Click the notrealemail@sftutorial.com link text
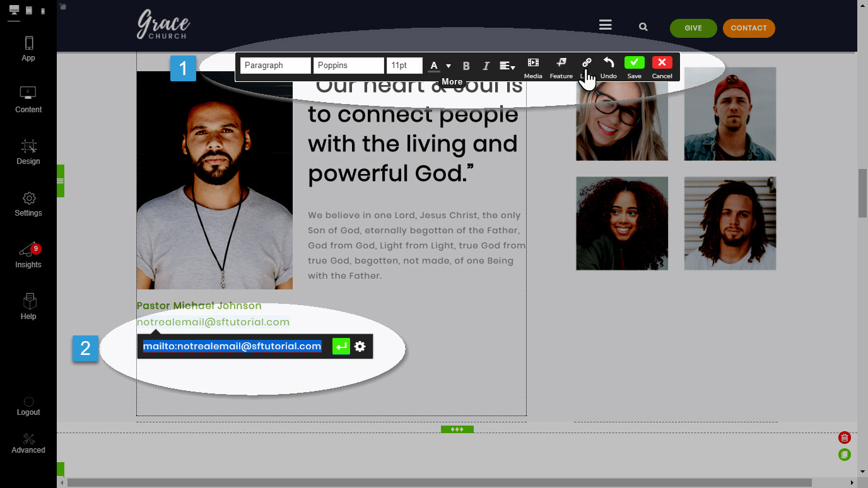 [x=213, y=322]
